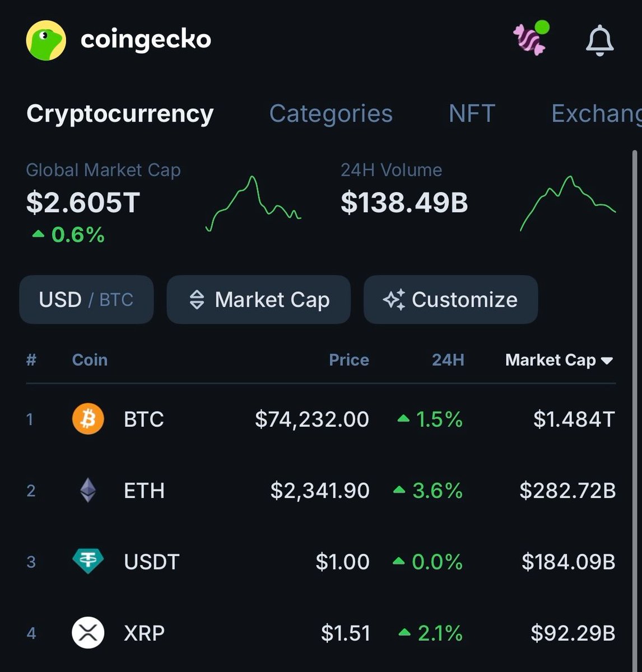View the Global Market Cap sparkline chart
This screenshot has width=642, height=672.
point(253,204)
